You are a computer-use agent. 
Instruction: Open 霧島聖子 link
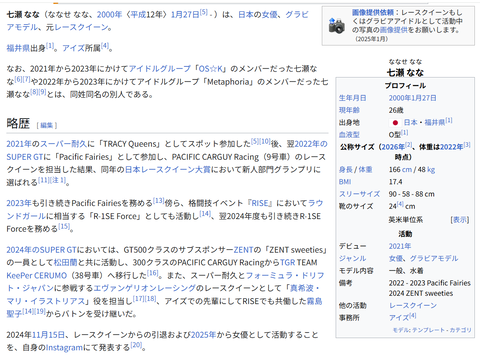315,301
